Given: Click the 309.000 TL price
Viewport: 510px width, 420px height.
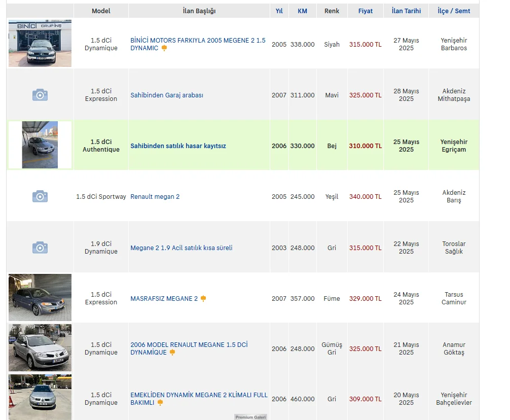Looking at the screenshot, I should click(x=366, y=399).
